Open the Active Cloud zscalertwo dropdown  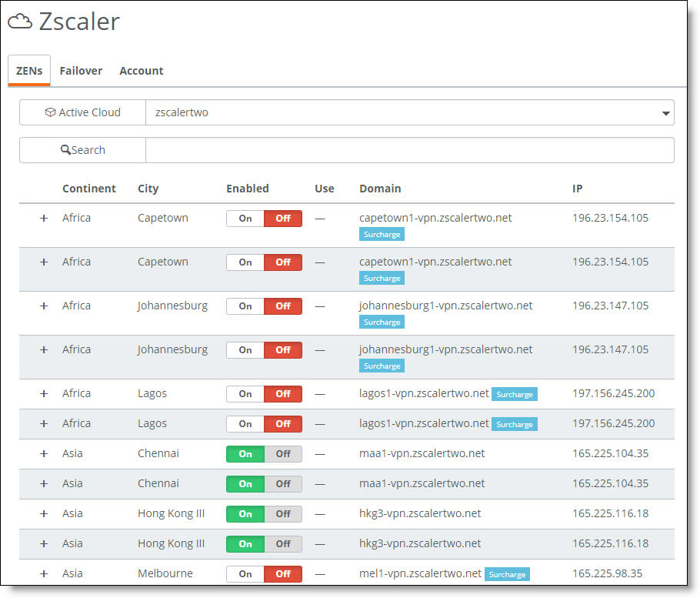click(409, 112)
